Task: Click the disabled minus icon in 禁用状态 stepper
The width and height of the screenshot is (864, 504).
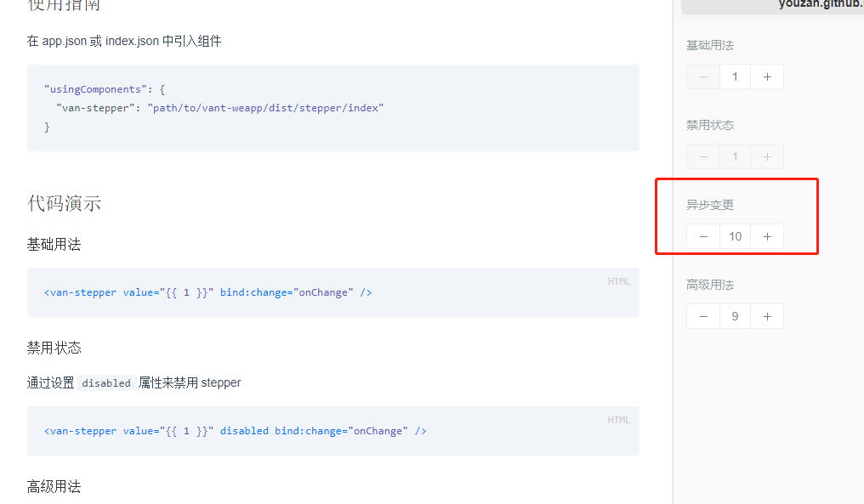Action: (702, 156)
